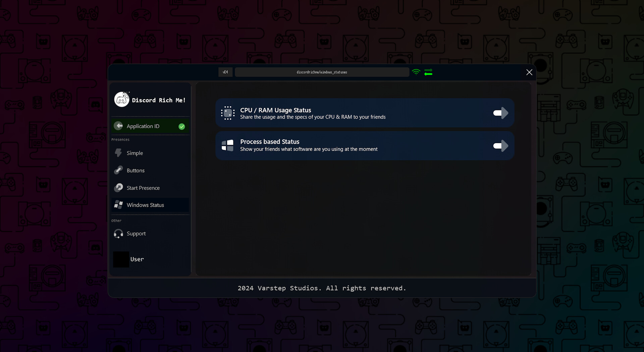
Task: Click the black User avatar square
Action: [x=121, y=259]
